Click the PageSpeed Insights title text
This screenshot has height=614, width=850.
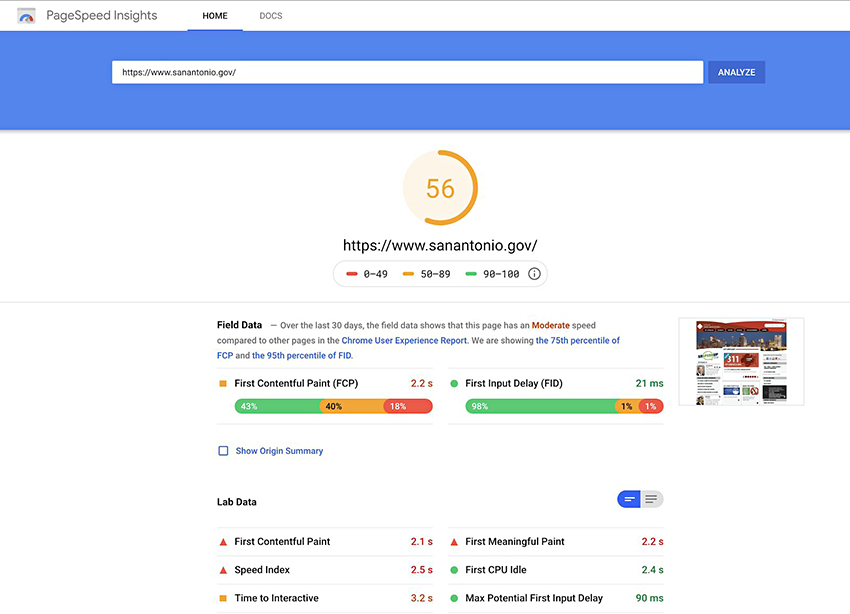[x=102, y=16]
